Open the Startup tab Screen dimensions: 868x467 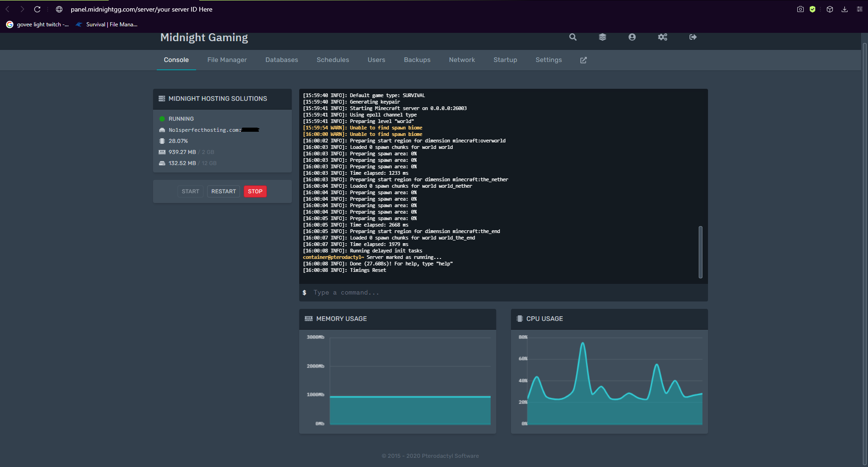tap(505, 60)
